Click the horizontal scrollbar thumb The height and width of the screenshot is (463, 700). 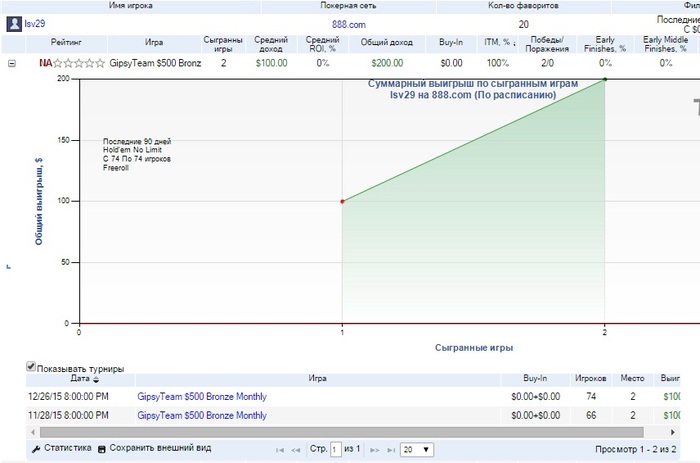pos(342,432)
